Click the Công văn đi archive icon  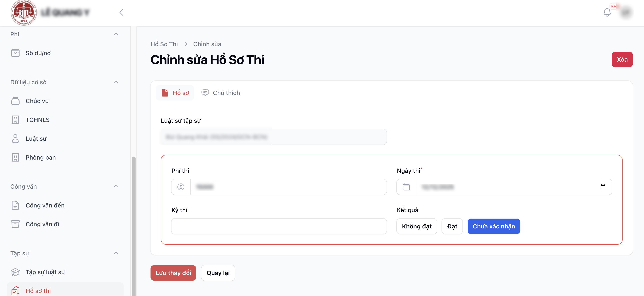click(15, 224)
